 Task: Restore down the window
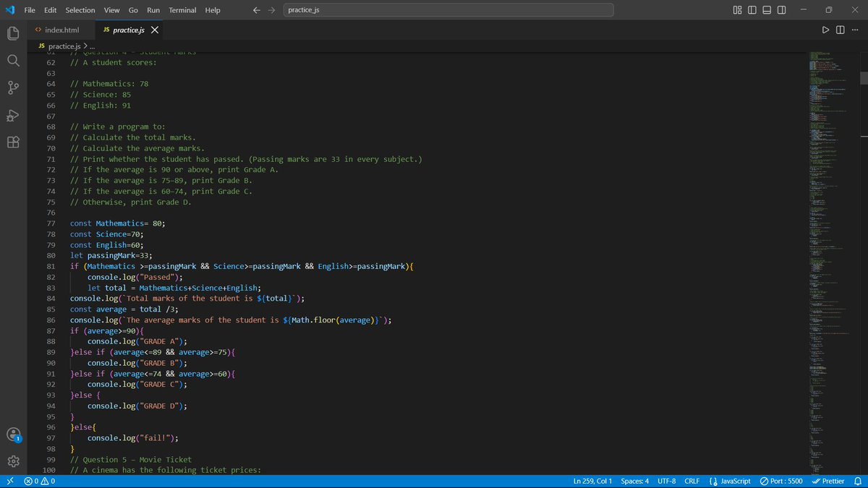829,10
